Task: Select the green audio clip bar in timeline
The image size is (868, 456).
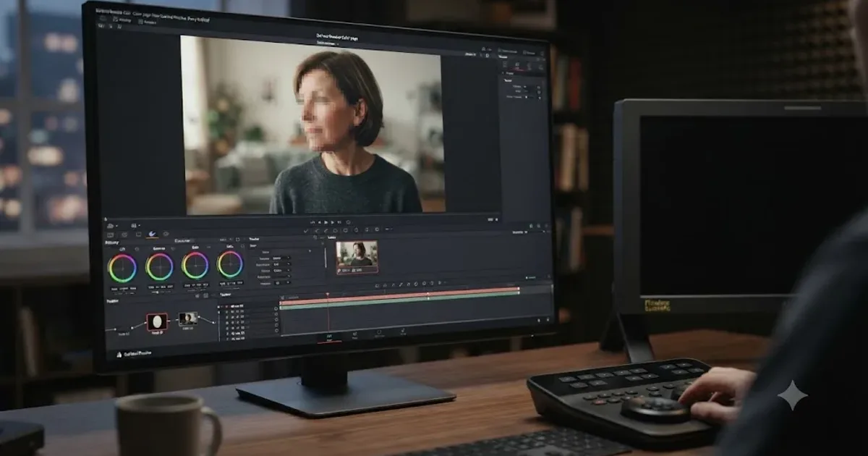Action: 399,302
